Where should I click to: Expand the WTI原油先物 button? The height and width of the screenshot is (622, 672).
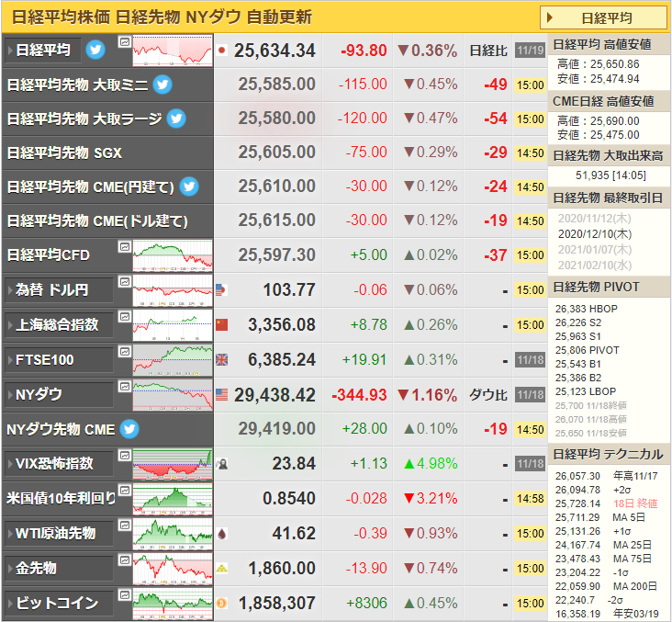tap(59, 534)
